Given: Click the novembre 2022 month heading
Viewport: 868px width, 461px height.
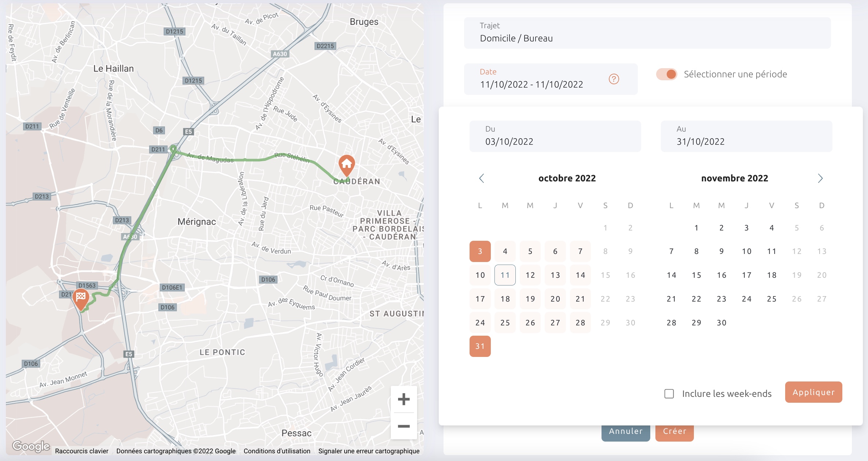Looking at the screenshot, I should tap(735, 178).
